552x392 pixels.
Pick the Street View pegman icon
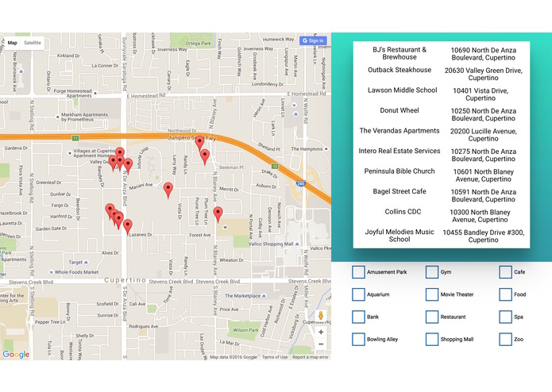coord(321,315)
